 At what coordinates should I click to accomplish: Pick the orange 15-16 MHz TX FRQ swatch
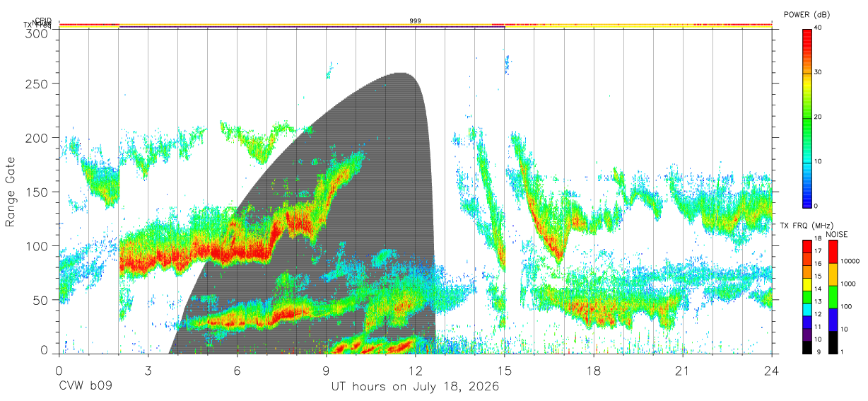pos(807,272)
